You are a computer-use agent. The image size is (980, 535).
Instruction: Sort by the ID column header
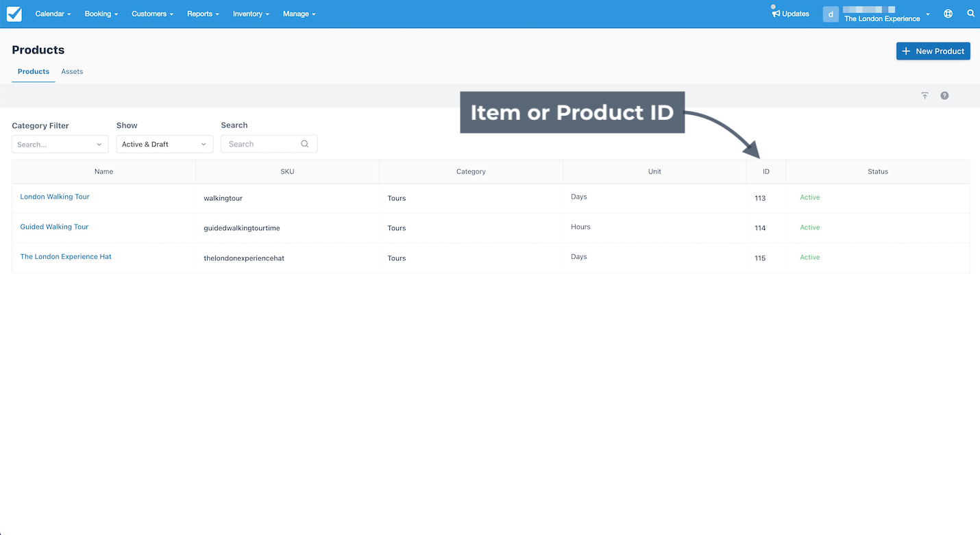[x=766, y=171]
